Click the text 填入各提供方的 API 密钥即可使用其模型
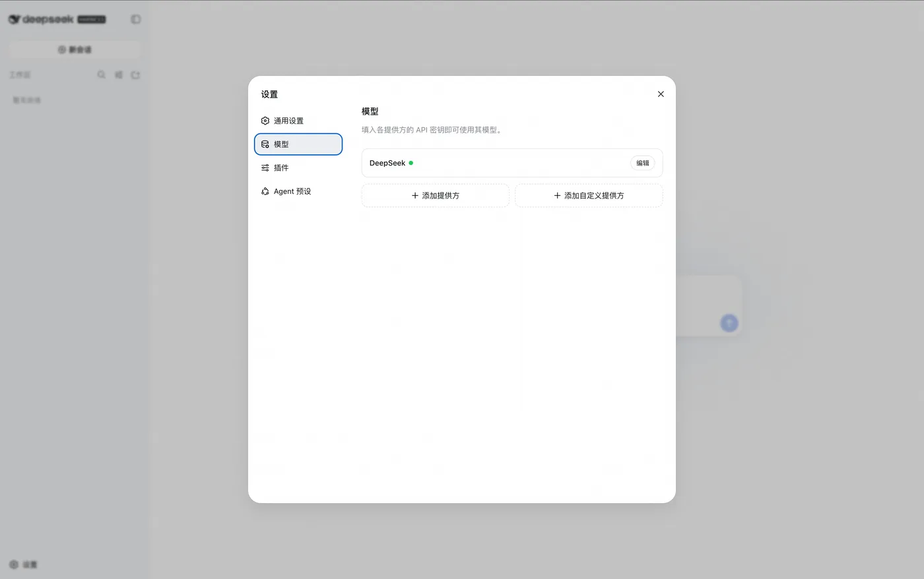Screen dimensions: 924x579 point(432,130)
